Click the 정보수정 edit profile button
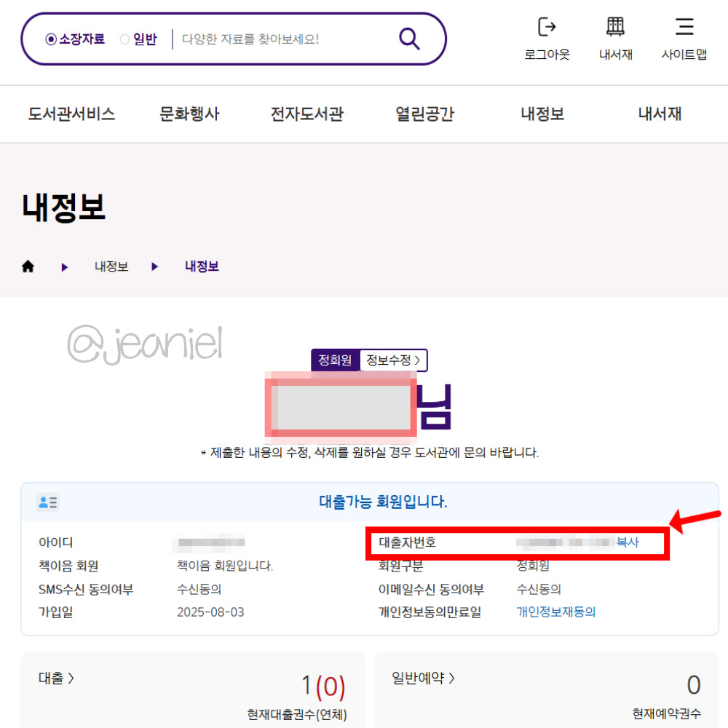Image resolution: width=728 pixels, height=728 pixels. click(x=390, y=360)
